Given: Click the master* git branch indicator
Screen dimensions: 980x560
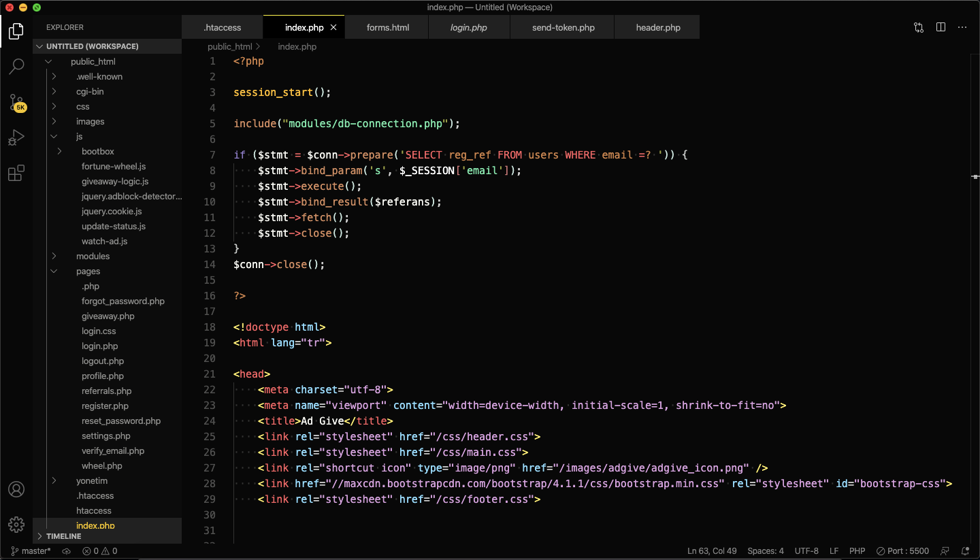Looking at the screenshot, I should (x=31, y=551).
